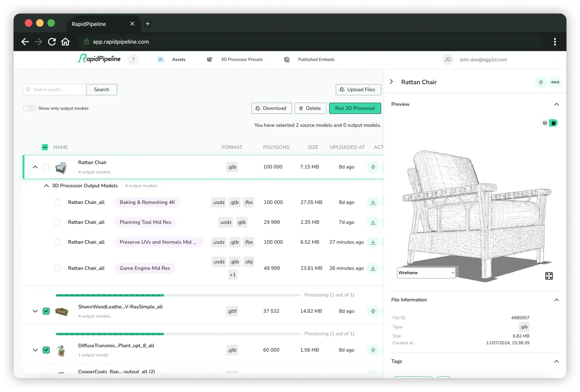
Task: Click the Rattan Chair thumbnail image
Action: 61,167
